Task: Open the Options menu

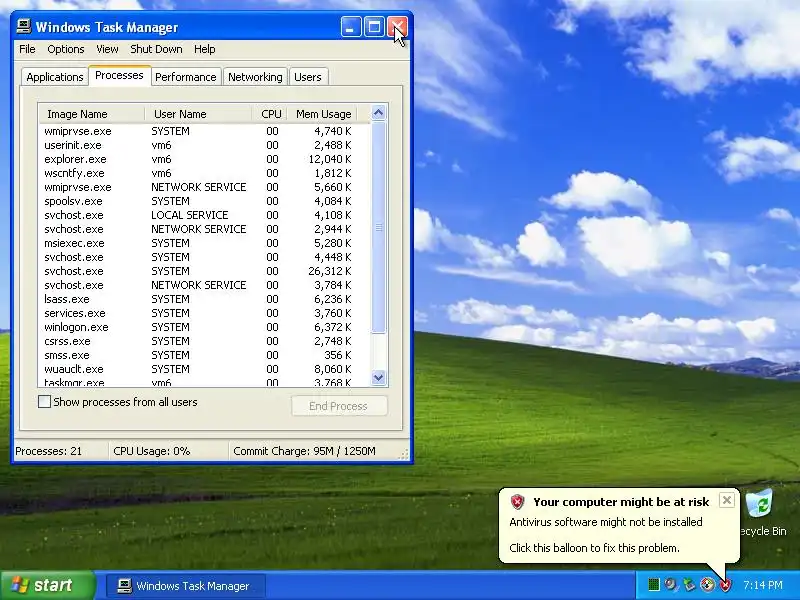Action: [x=66, y=49]
